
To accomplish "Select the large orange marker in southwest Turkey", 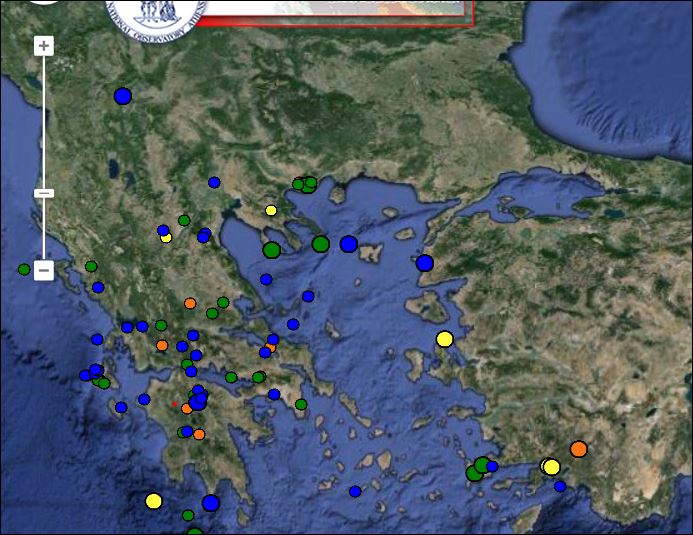I will pos(579,449).
